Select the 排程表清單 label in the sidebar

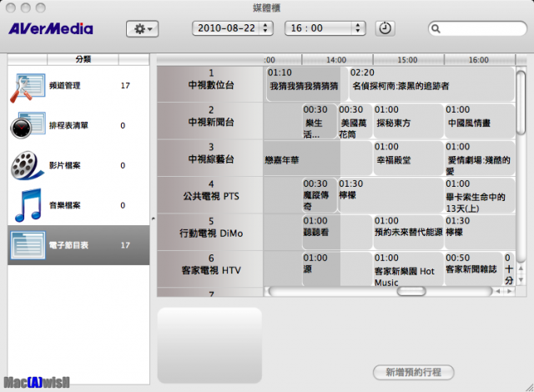point(68,125)
